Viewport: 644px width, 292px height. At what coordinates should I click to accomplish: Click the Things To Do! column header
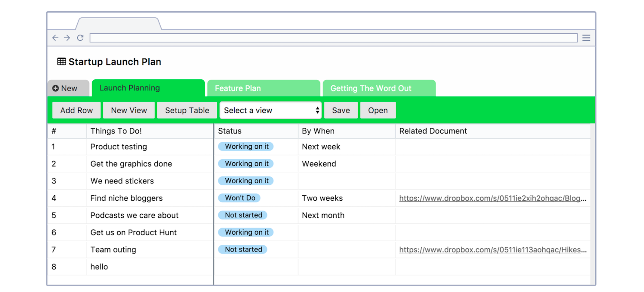pos(150,131)
